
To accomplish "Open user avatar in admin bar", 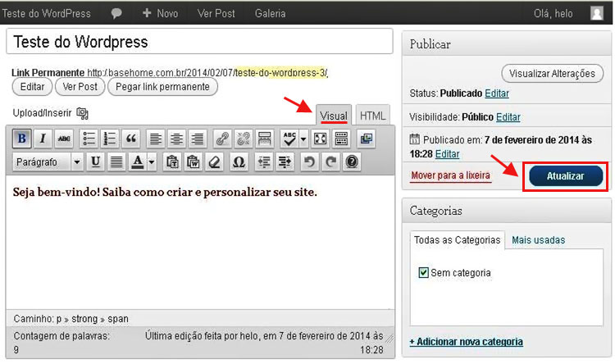I will tap(597, 13).
